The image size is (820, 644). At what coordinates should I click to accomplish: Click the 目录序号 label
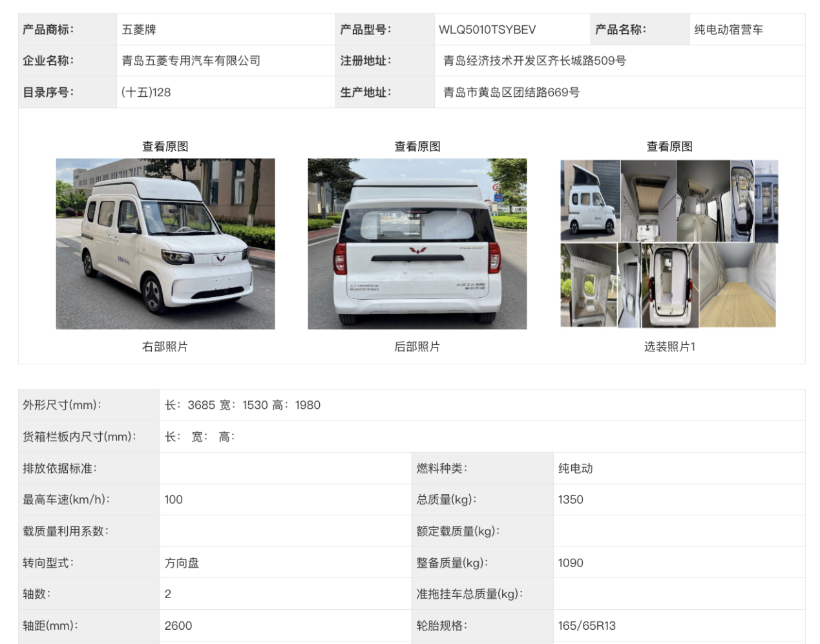[x=48, y=92]
